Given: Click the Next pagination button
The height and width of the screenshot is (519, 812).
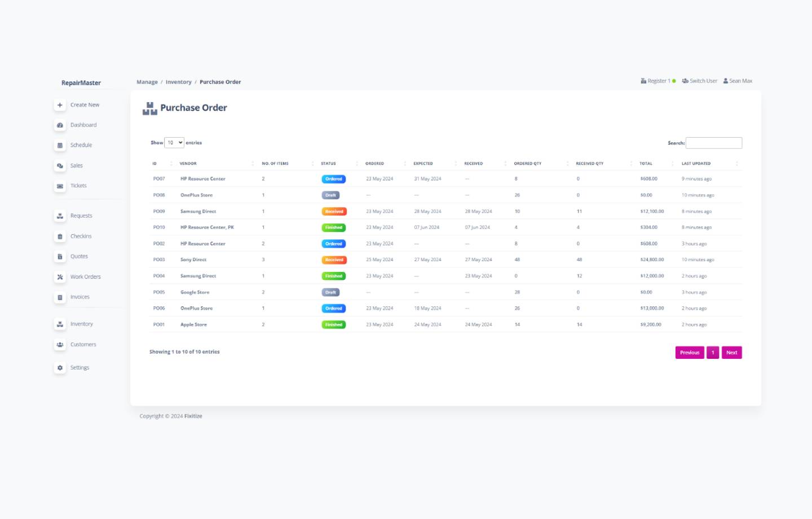Looking at the screenshot, I should (x=731, y=353).
